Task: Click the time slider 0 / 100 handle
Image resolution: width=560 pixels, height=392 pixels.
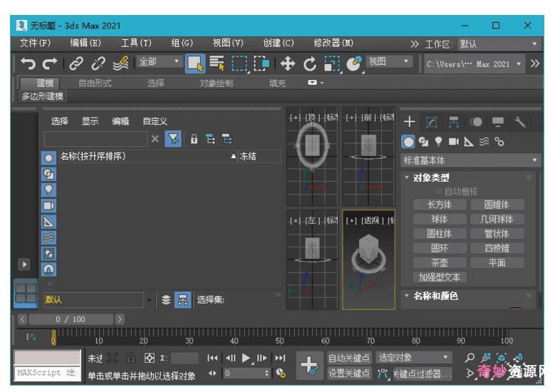Action: 71,319
